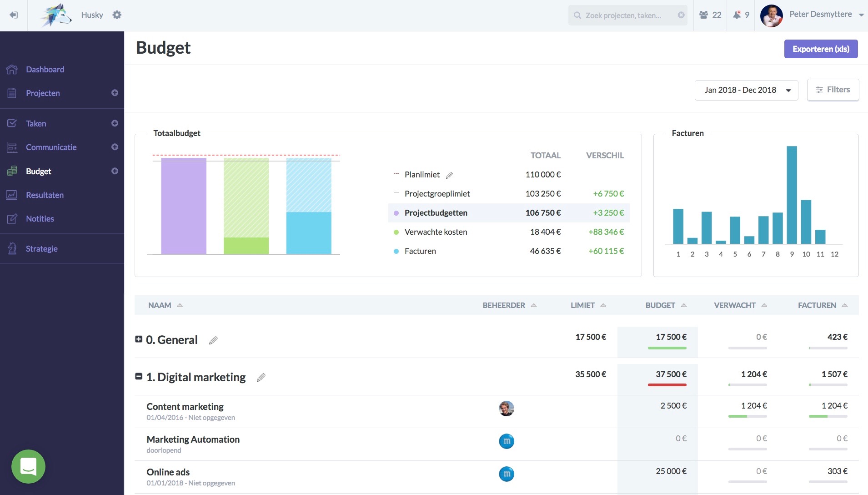Click the Communicatie plus icon
Image resolution: width=868 pixels, height=495 pixels.
pyautogui.click(x=115, y=147)
